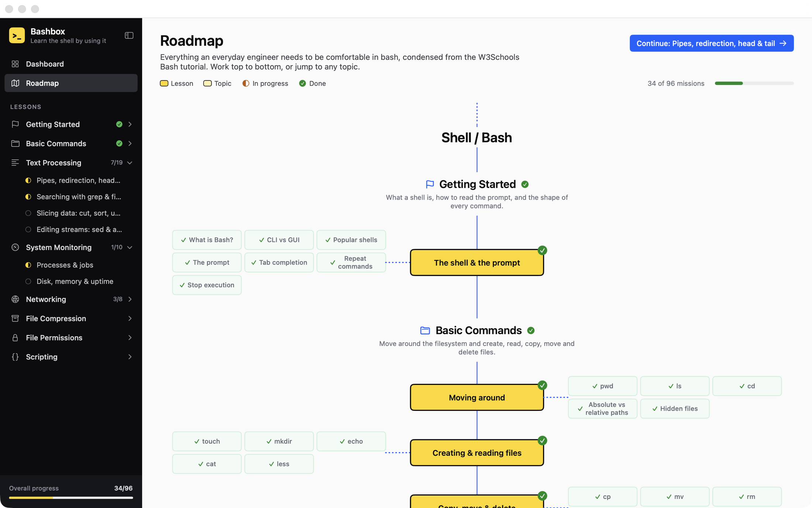
Task: Expand File Compression section chevron
Action: pos(130,318)
